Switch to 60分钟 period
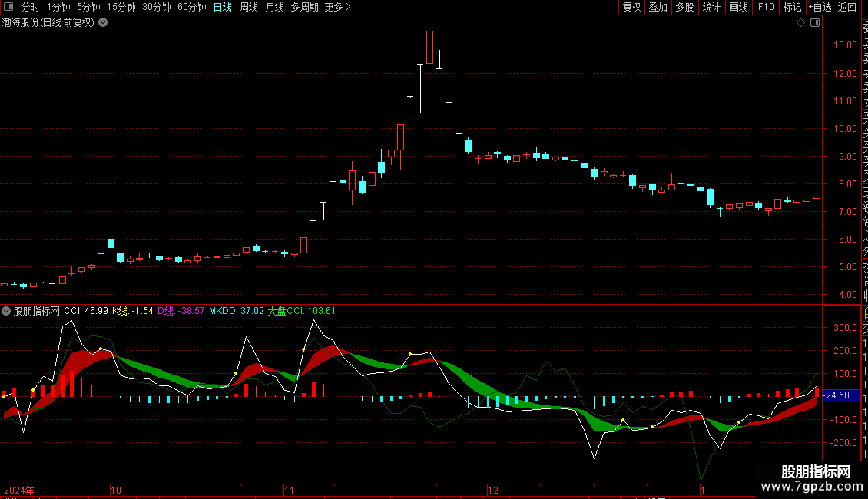The height and width of the screenshot is (499, 868). (191, 7)
